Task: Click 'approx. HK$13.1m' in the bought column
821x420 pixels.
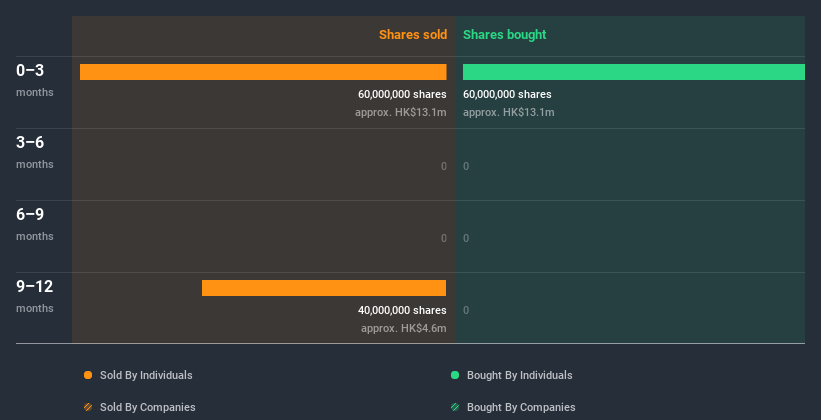Action: pos(509,112)
